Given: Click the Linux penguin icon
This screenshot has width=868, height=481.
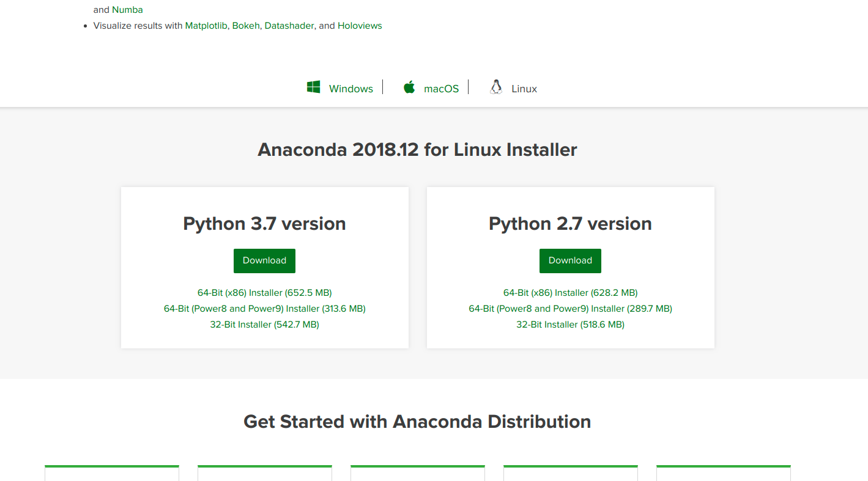Looking at the screenshot, I should 495,87.
